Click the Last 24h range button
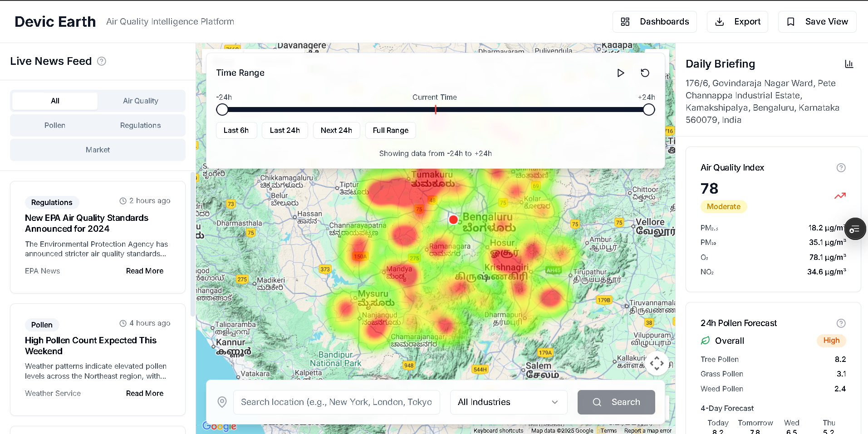Image resolution: width=868 pixels, height=434 pixels. tap(285, 131)
